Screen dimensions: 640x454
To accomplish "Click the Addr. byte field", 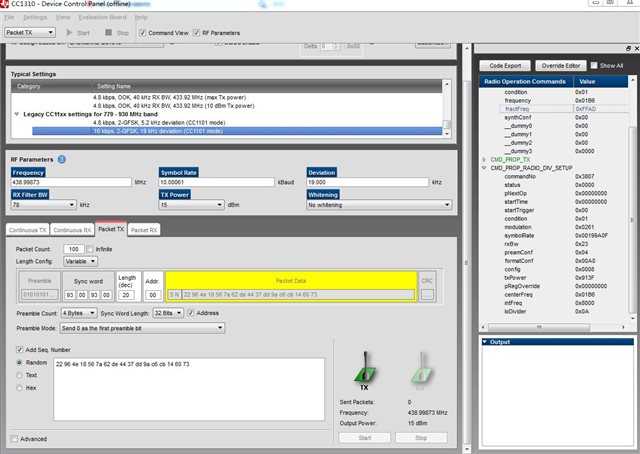I will (153, 295).
